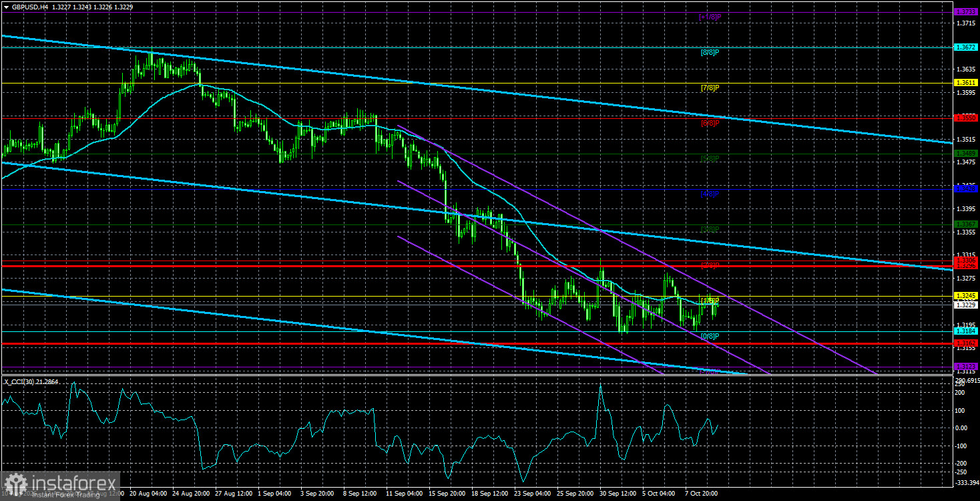The width and height of the screenshot is (980, 501).
Task: Click the [3/8]P Murray level label
Action: pyautogui.click(x=710, y=229)
